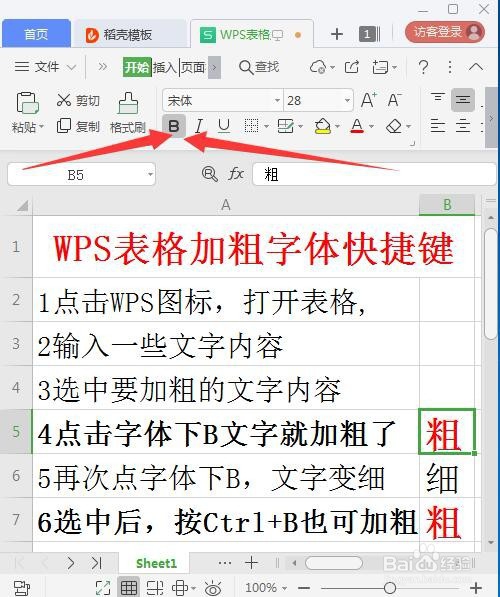500x597 pixels.
Task: Expand more ribbon tabs arrow after 页面
Action: coord(214,67)
